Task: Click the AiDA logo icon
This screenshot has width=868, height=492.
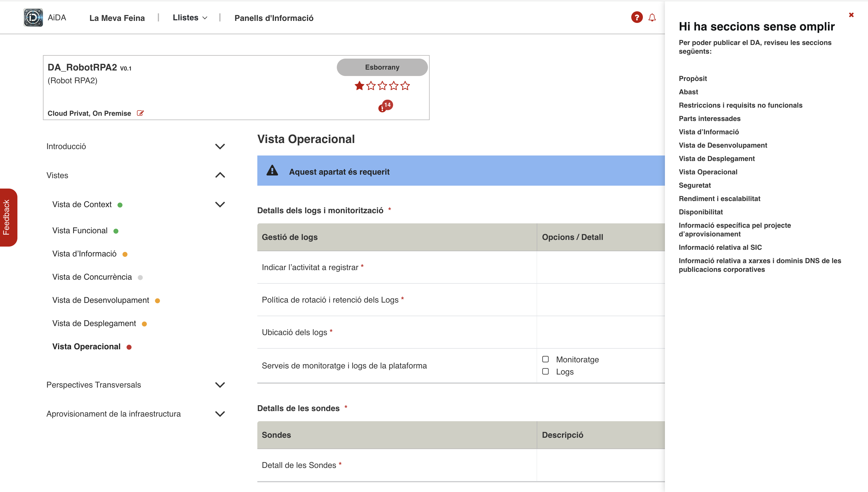Action: [33, 18]
